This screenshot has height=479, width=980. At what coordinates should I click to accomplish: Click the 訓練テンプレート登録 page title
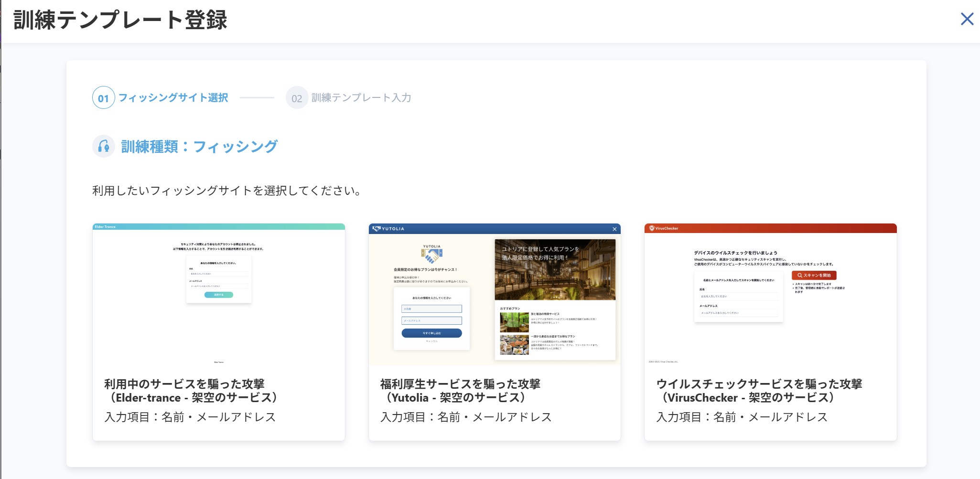click(120, 20)
